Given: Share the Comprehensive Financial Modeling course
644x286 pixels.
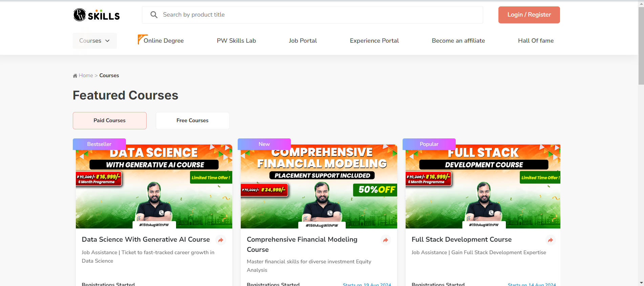Looking at the screenshot, I should tap(386, 240).
